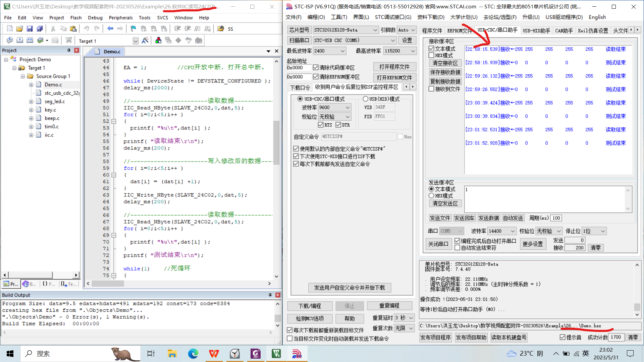This screenshot has width=644, height=362.
Task: Save all files in Keil toolbar
Action: pos(40,29)
